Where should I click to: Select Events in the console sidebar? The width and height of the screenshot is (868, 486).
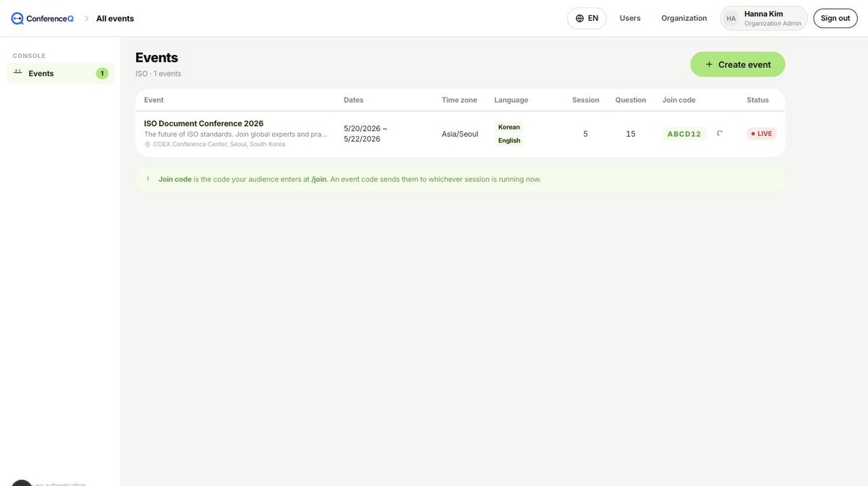point(61,73)
